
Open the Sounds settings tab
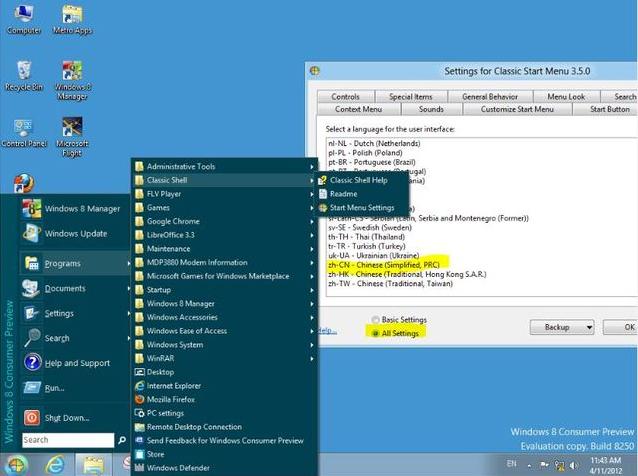[x=431, y=109]
